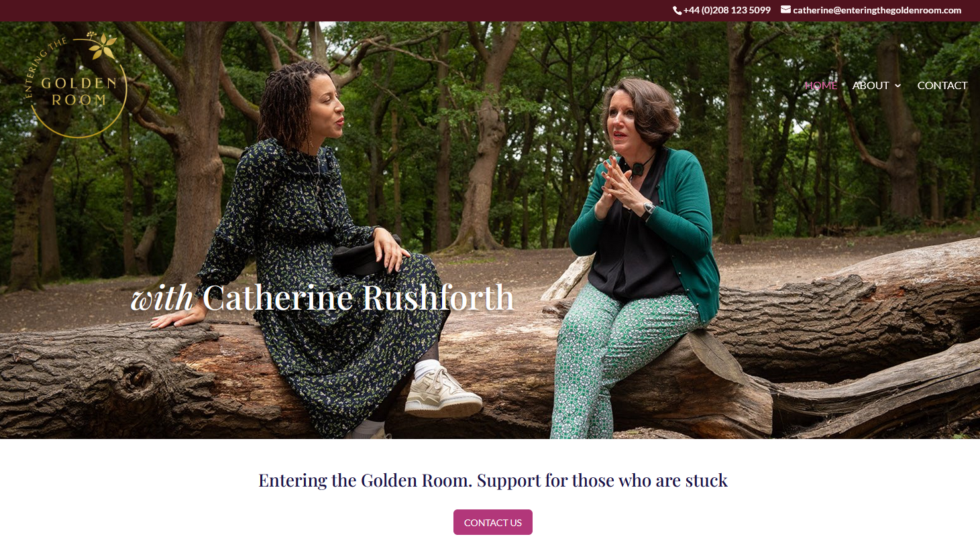Click the envelope email icon

pos(785,9)
